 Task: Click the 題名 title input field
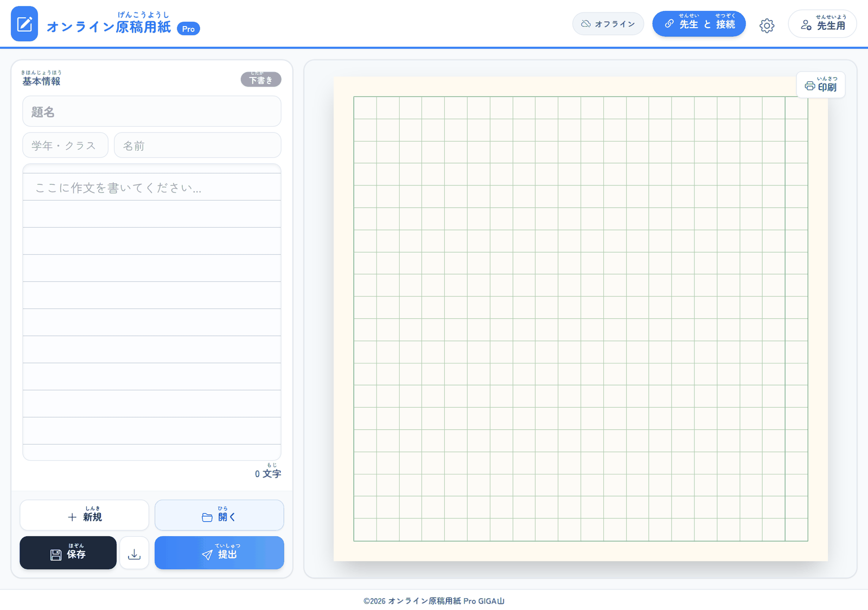click(152, 112)
